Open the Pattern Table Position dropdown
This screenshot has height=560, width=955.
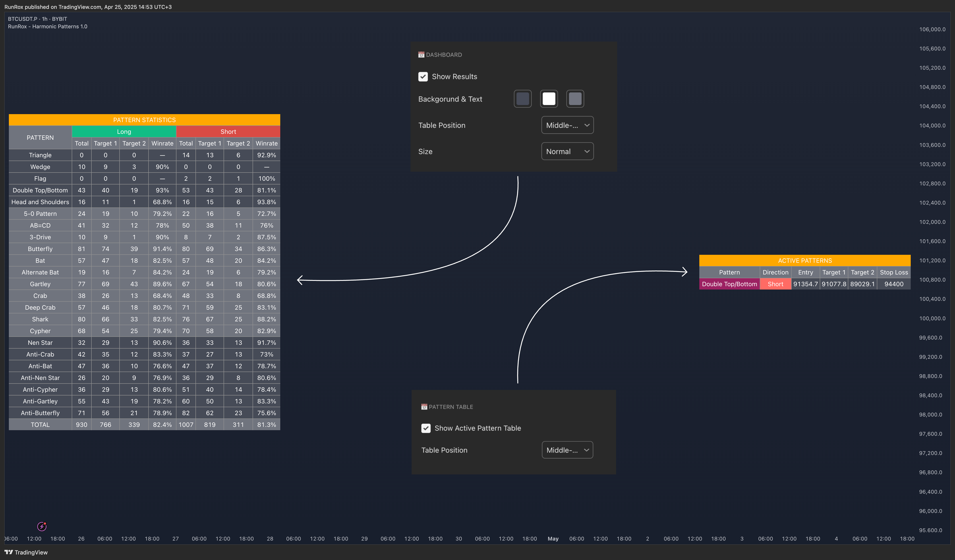[567, 450]
